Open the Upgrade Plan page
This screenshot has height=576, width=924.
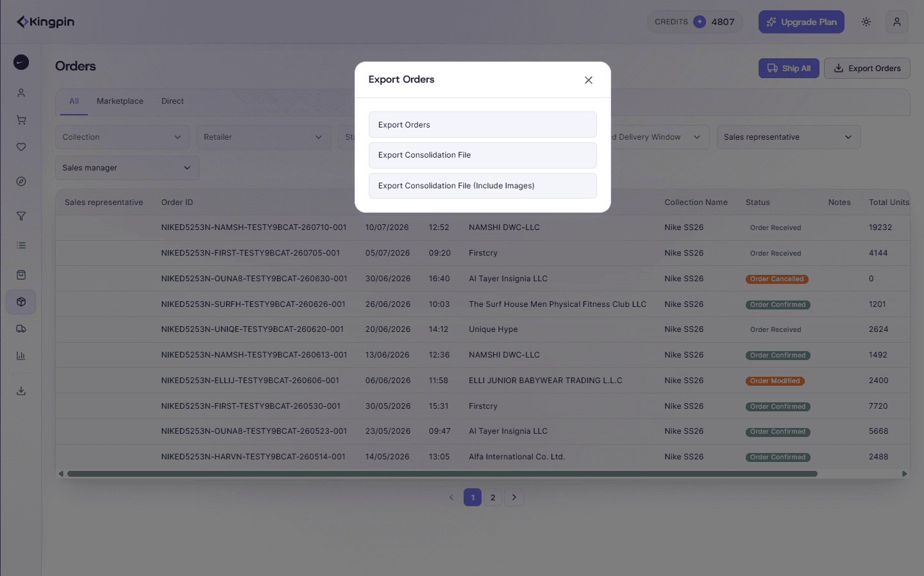pyautogui.click(x=802, y=22)
